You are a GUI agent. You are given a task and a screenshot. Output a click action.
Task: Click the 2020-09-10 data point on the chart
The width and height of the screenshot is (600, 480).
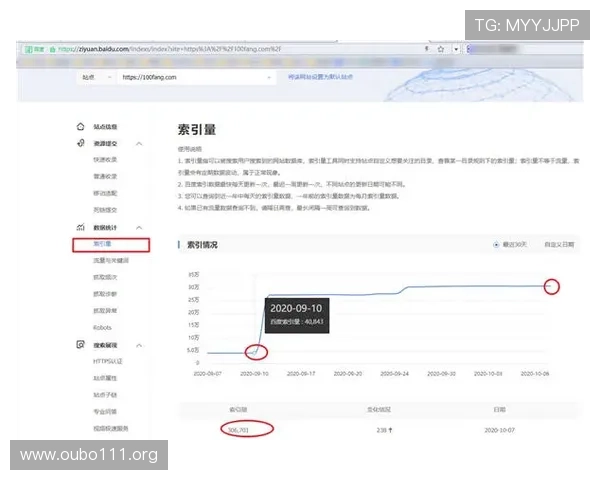tap(255, 351)
